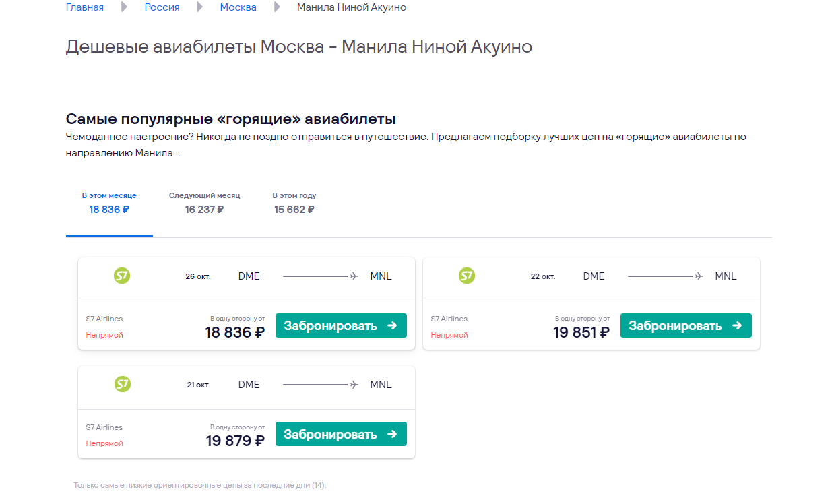Viewport: 832px width, 504px height.
Task: Click the DME code on the 22 окт. card
Action: [594, 276]
